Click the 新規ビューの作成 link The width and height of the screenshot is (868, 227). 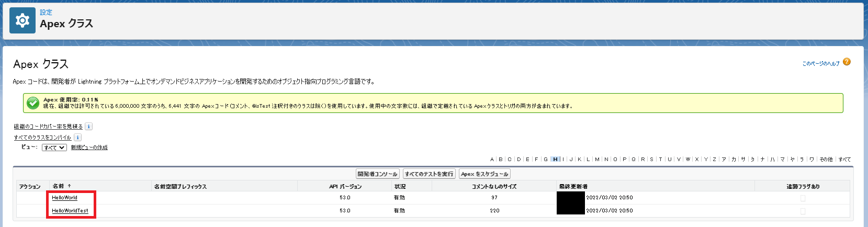click(89, 147)
